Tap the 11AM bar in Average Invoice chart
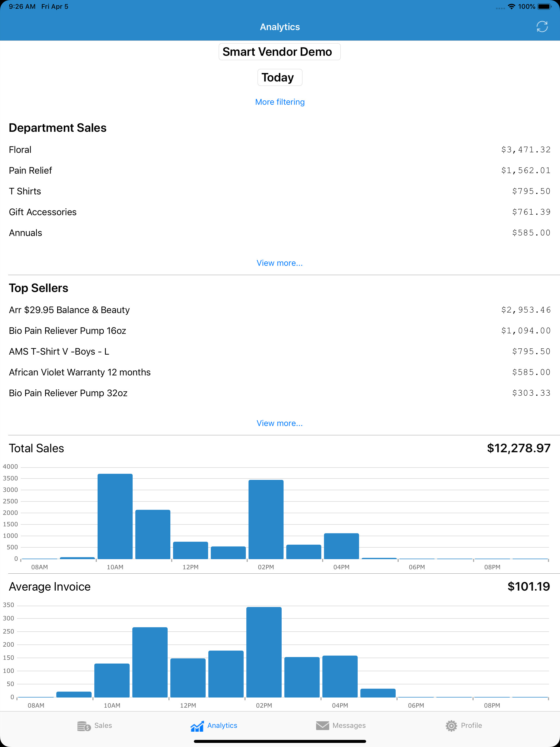This screenshot has width=560, height=747. pos(150,662)
